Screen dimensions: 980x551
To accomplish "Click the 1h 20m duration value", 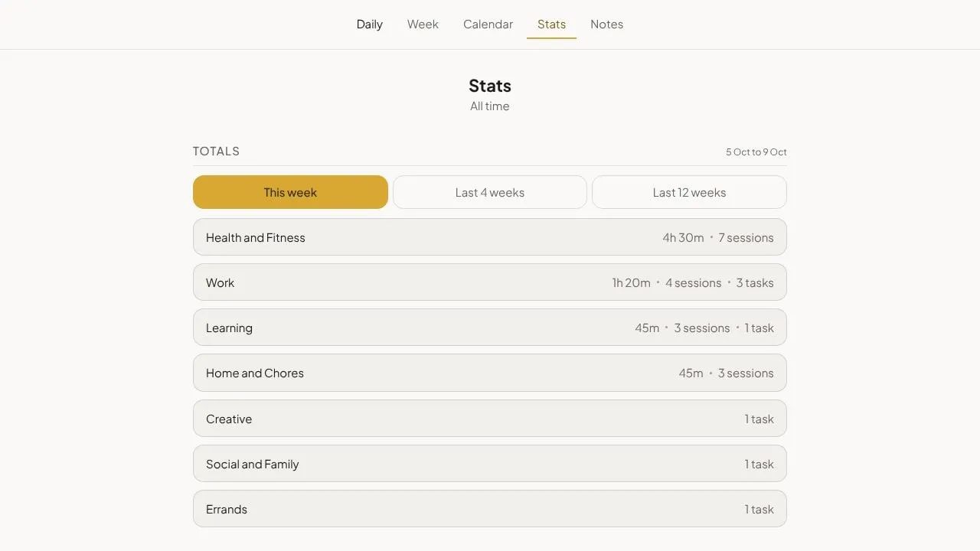I will click(x=631, y=283).
